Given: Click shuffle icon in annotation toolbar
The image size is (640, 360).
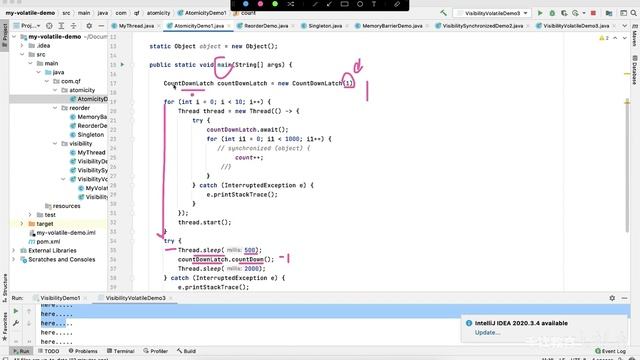Looking at the screenshot, I should pyautogui.click(x=291, y=4).
